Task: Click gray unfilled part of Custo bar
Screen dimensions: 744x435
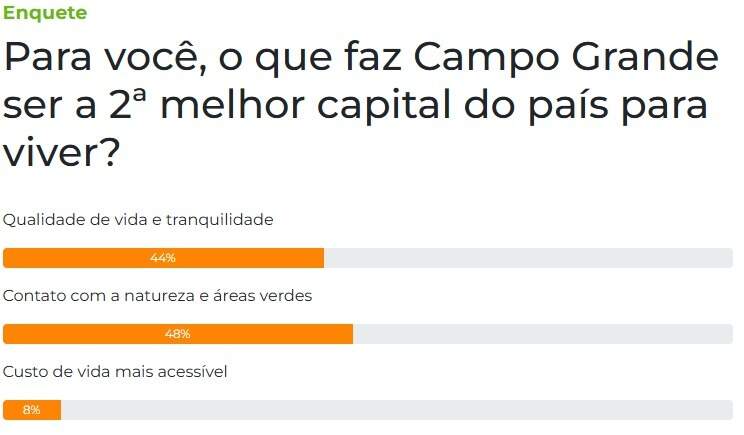Action: click(397, 410)
